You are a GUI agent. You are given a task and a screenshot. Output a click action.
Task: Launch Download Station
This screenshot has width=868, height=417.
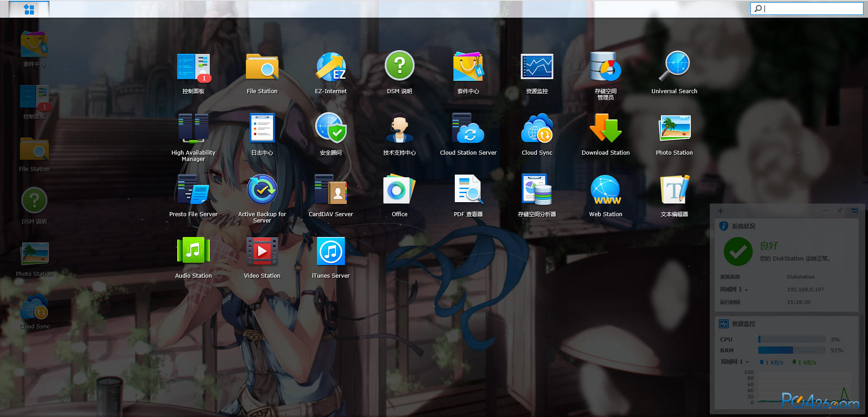coord(606,128)
